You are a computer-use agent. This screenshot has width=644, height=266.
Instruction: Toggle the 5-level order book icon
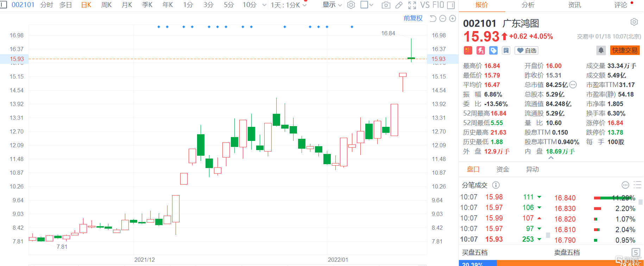point(636,252)
